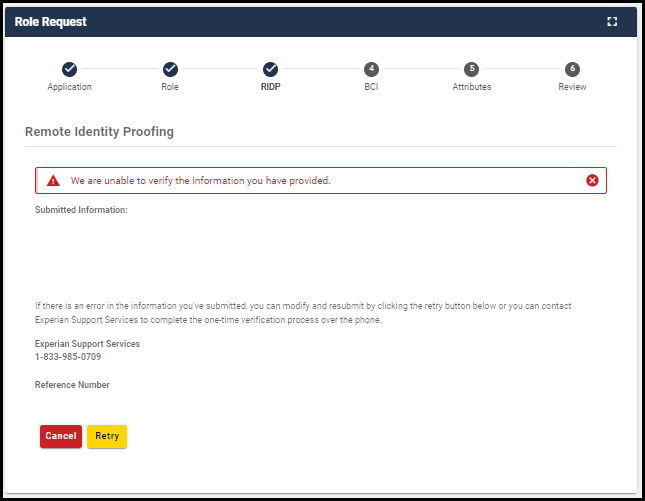Screen dimensions: 645x501
Task: Dismiss the error message with the red X
Action: coord(592,180)
